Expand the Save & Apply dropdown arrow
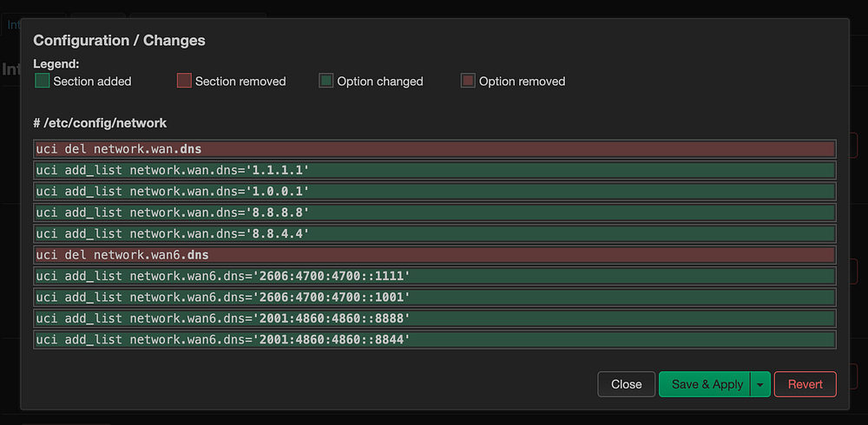The height and width of the screenshot is (425, 868). tap(760, 384)
